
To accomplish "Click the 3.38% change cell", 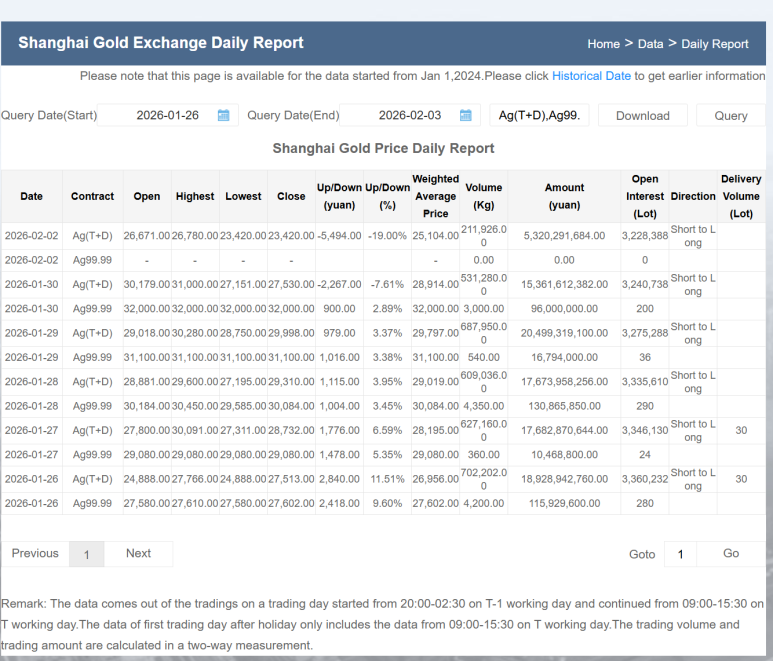I will 387,357.
